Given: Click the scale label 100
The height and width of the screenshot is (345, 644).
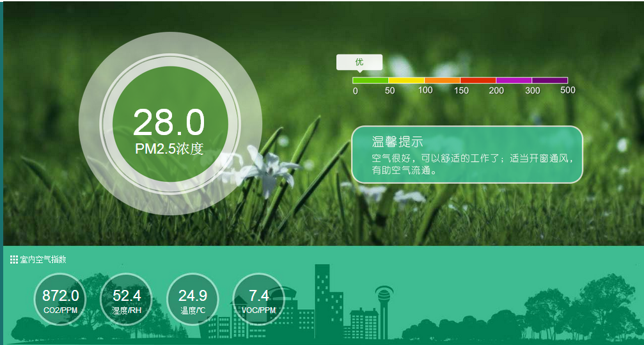Looking at the screenshot, I should [425, 90].
